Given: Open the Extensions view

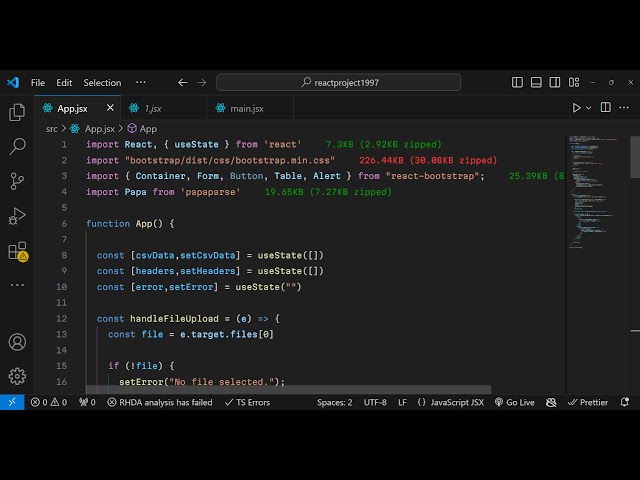Looking at the screenshot, I should pyautogui.click(x=17, y=251).
